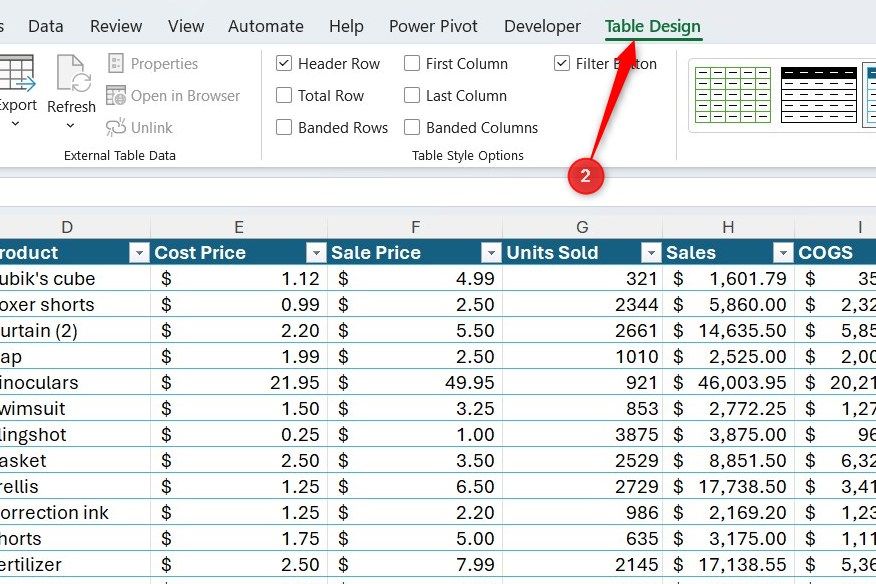This screenshot has width=876, height=584.
Task: Select column H header
Action: (x=728, y=227)
